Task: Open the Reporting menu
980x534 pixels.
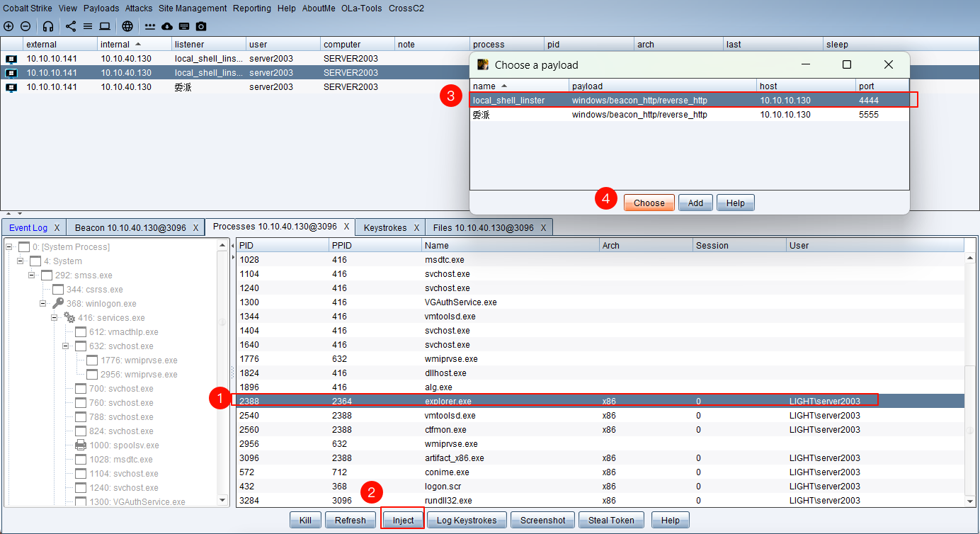Action: click(252, 8)
